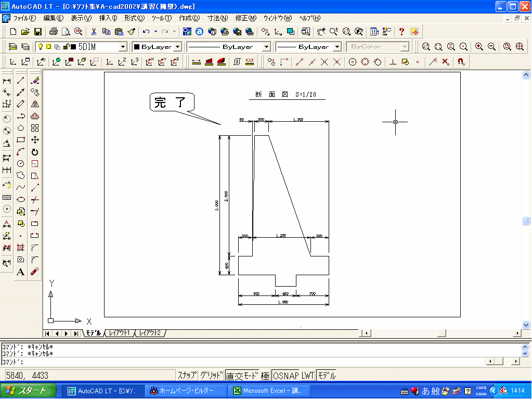Switch to the レイアウト1 tab
532x399 pixels.
click(x=120, y=333)
